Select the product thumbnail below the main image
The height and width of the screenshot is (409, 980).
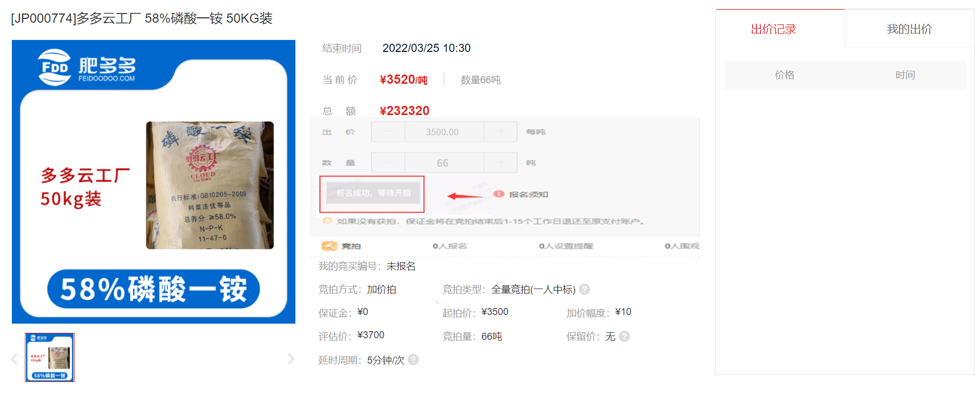50,358
